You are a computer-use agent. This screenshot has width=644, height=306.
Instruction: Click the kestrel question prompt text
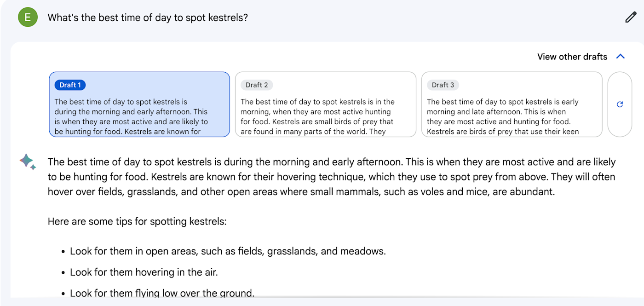[x=148, y=18]
